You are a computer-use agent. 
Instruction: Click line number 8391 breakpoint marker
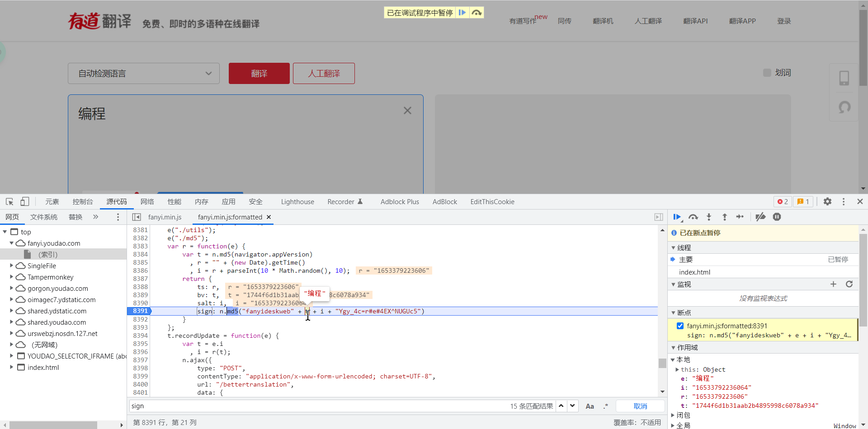(x=140, y=311)
